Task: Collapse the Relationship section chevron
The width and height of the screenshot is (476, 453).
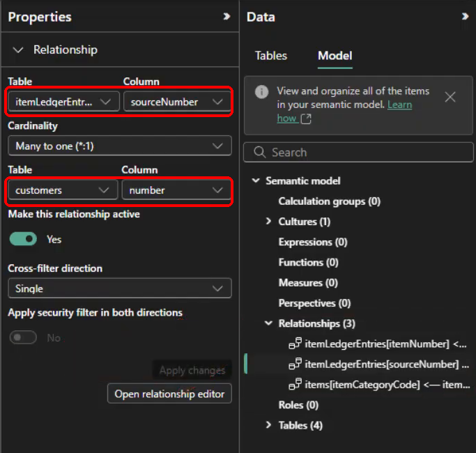Action: (18, 49)
